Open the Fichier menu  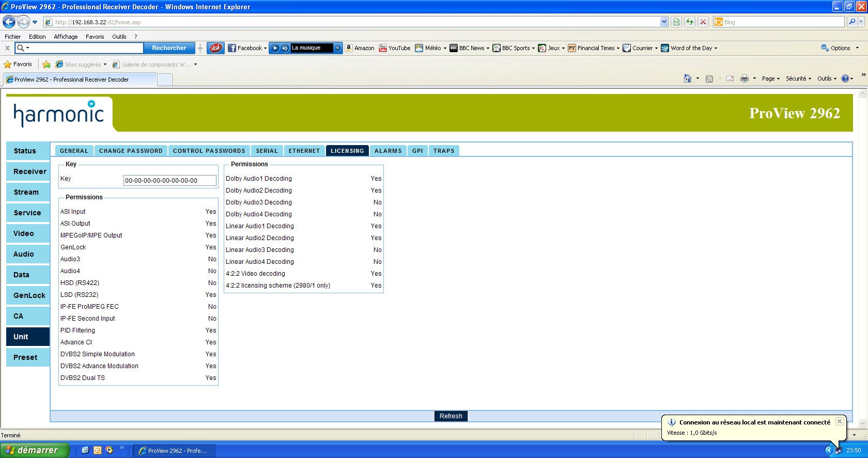click(x=13, y=37)
